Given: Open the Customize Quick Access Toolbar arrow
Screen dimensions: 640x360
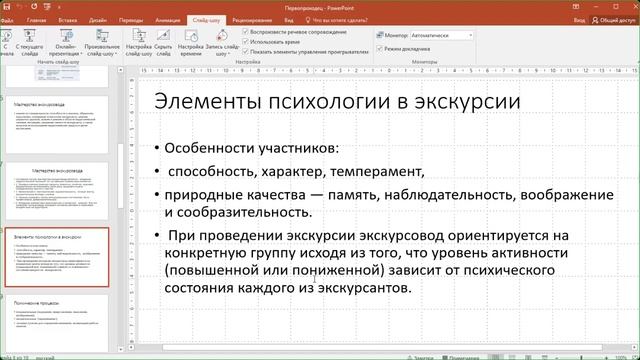Looking at the screenshot, I should click(x=59, y=7).
